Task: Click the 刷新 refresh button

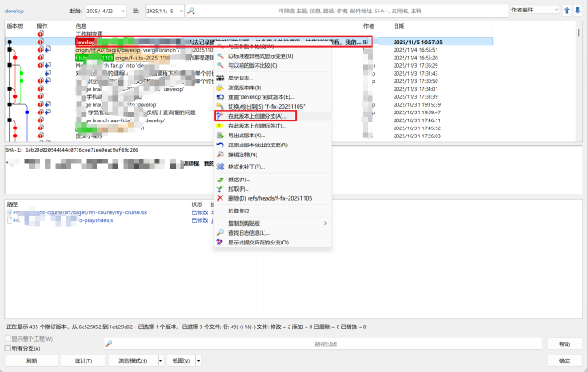Action: pyautogui.click(x=31, y=360)
